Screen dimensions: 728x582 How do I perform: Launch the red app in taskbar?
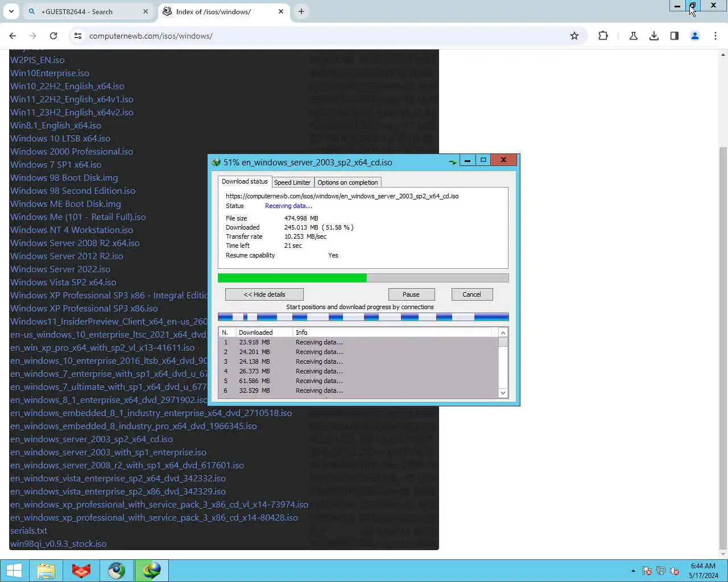coord(81,571)
